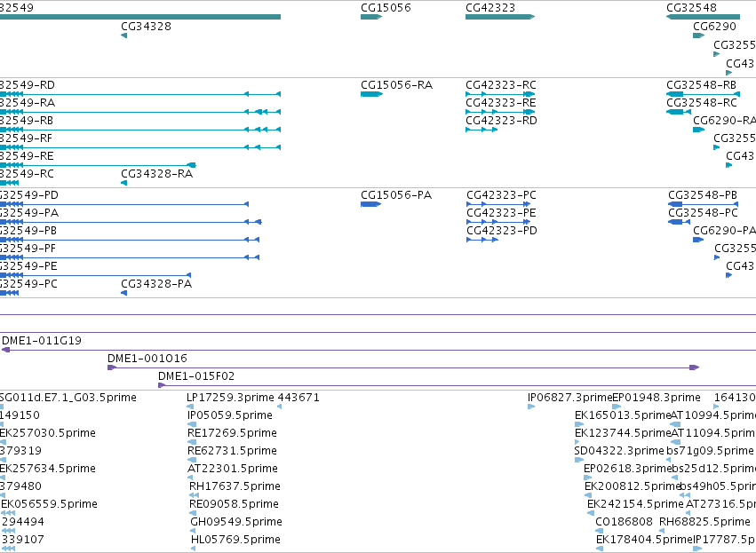Select the CG34328 gene label
Viewport: 756px width, 553px height.
click(146, 27)
